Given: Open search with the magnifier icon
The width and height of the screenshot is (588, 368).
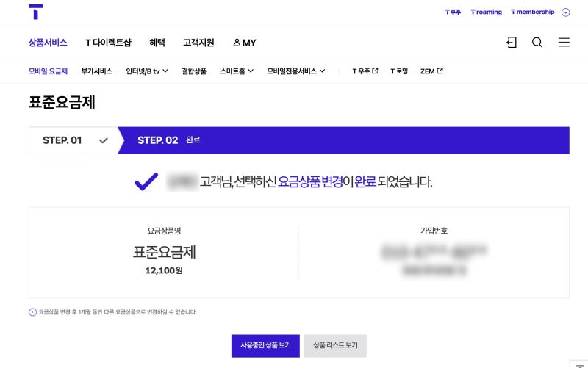Looking at the screenshot, I should (x=537, y=43).
